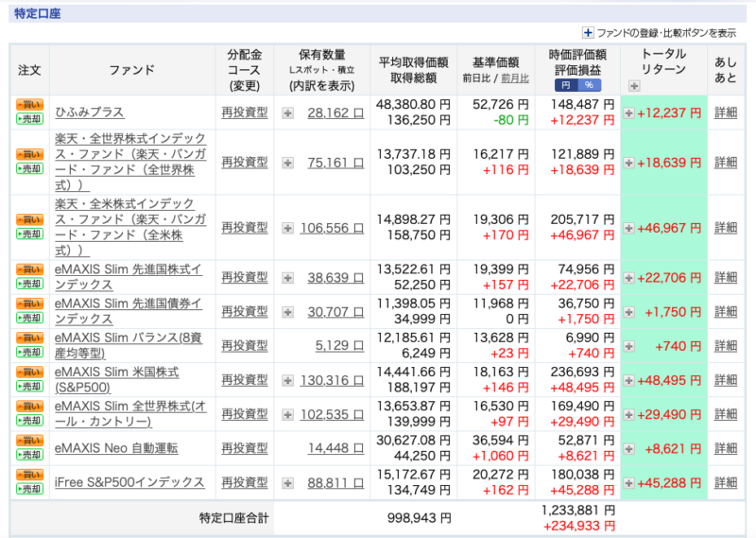Open the ひふみプラス fund page

click(x=90, y=112)
